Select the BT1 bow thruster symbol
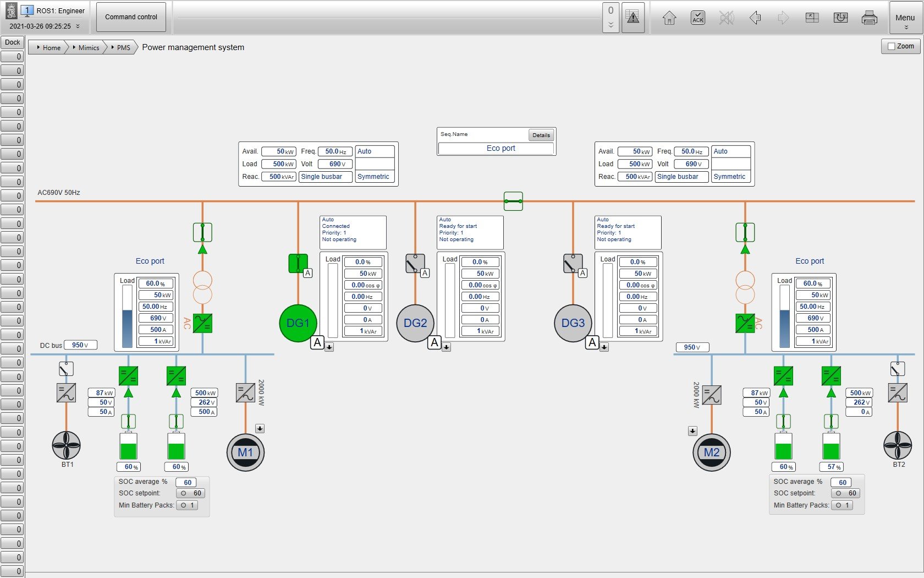 67,445
